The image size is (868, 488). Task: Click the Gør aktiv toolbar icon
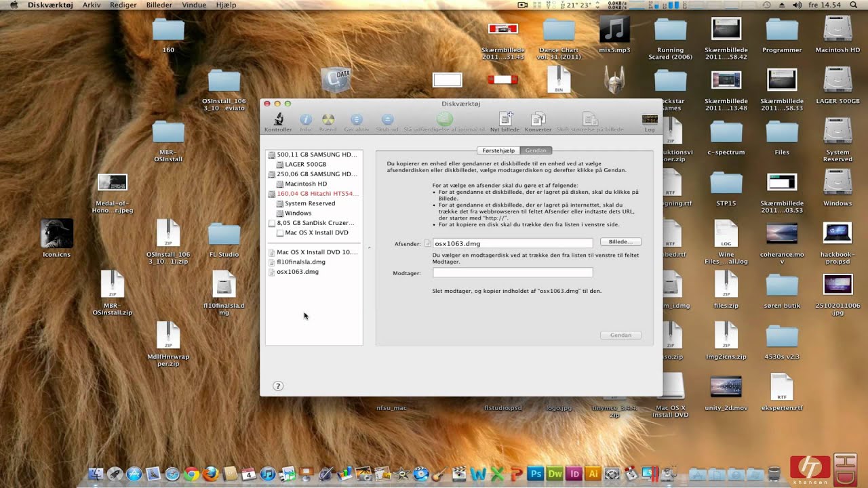tap(357, 121)
